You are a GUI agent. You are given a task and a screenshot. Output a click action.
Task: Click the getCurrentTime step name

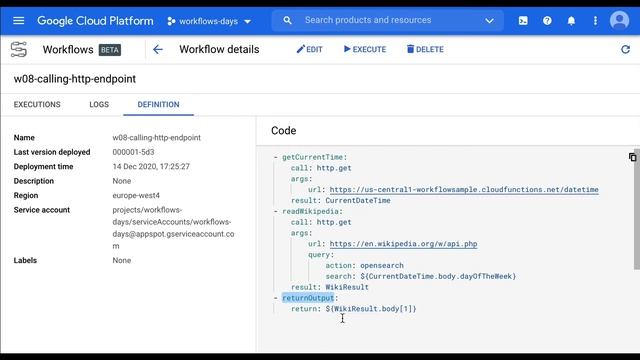[312, 157]
